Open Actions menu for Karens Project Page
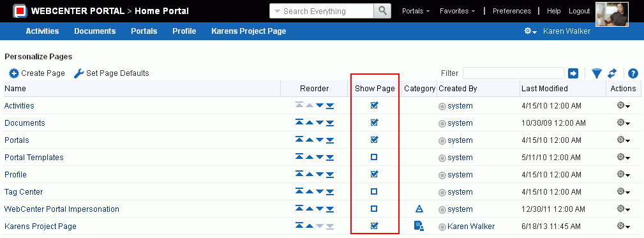Screen dimensions: 644x238 624,227
